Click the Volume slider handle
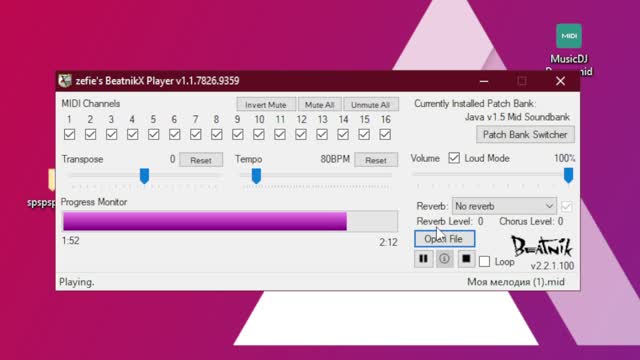640x360 pixels. 568,175
